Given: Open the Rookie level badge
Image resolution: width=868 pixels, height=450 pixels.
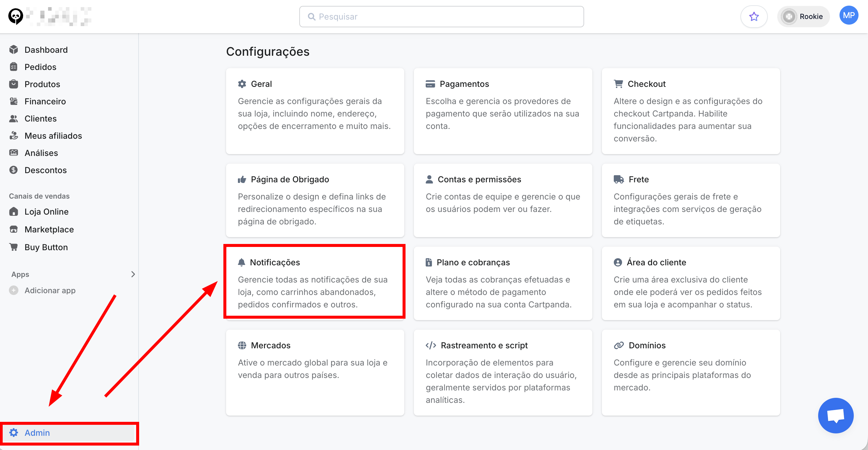Looking at the screenshot, I should (803, 17).
